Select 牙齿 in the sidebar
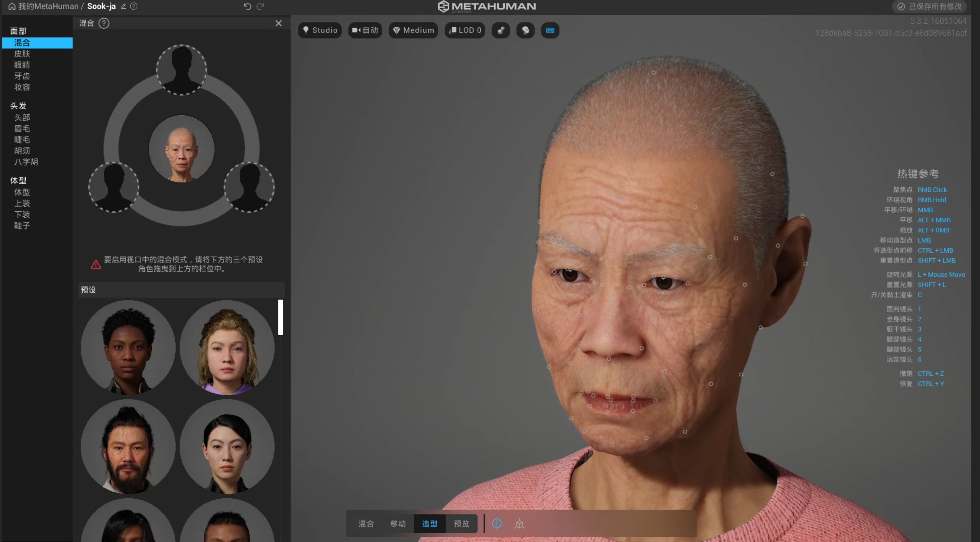Image resolution: width=980 pixels, height=542 pixels. (x=22, y=76)
